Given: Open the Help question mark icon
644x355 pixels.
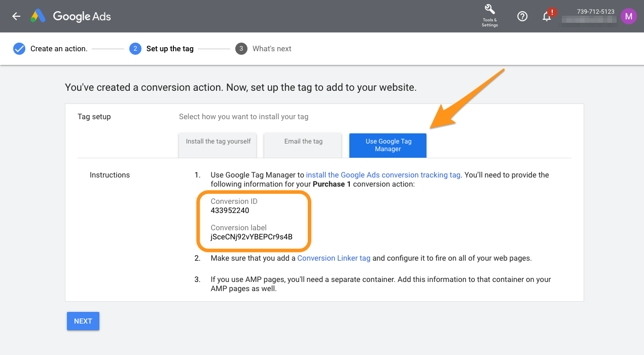Looking at the screenshot, I should [522, 16].
